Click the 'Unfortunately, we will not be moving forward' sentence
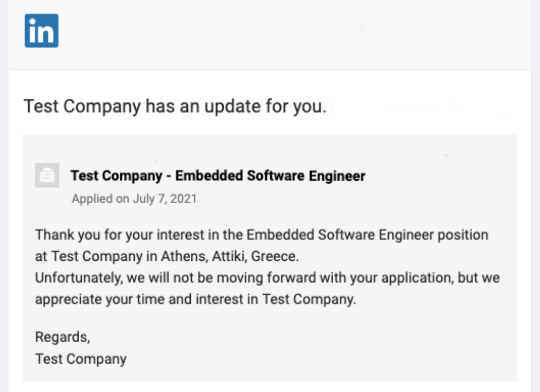The height and width of the screenshot is (392, 540). [267, 278]
